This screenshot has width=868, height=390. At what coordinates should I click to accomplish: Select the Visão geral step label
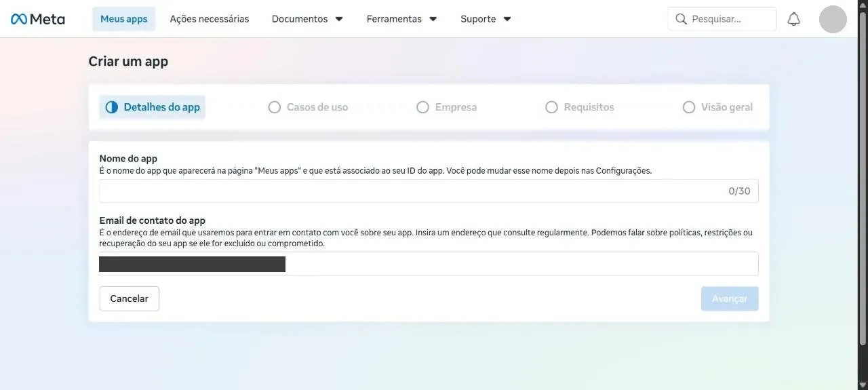727,107
